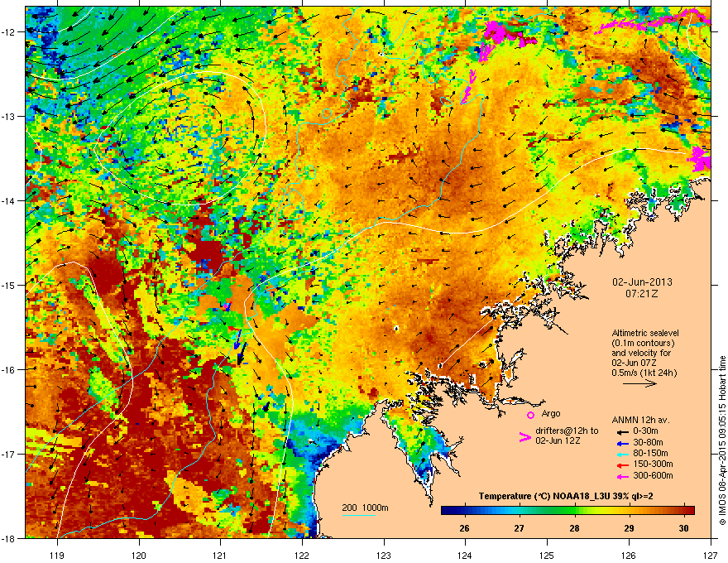Click the cyan 80-150m arrow in ANMN legend
This screenshot has width=728, height=563.
(622, 454)
